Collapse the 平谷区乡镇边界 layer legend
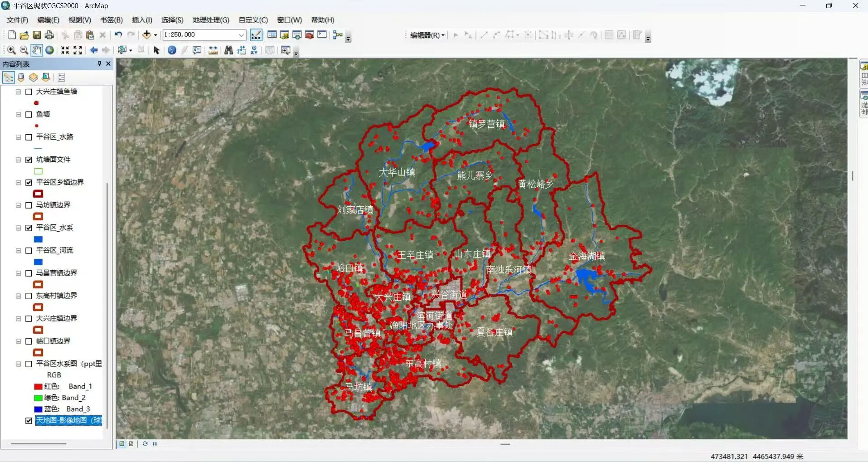 (x=19, y=183)
